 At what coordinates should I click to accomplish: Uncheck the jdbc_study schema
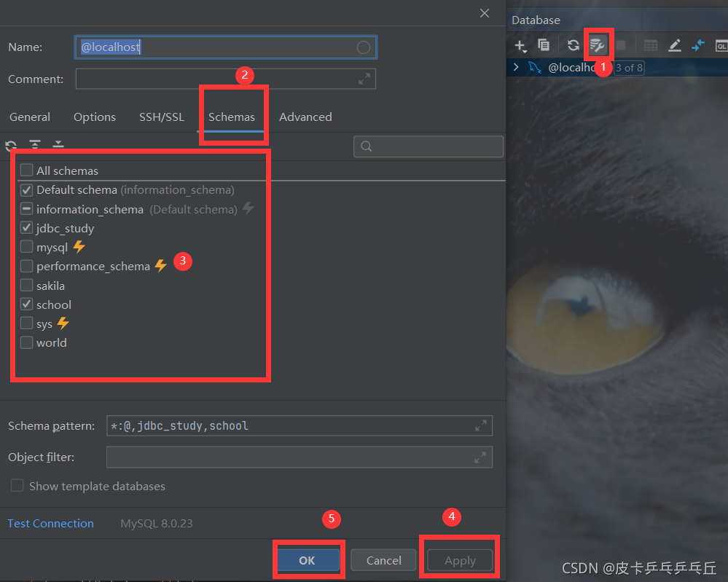pyautogui.click(x=26, y=228)
